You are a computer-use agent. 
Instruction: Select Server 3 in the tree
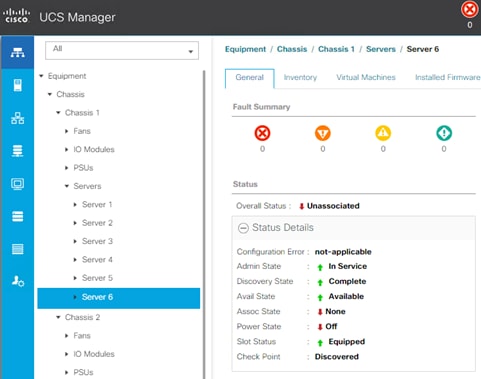[97, 241]
